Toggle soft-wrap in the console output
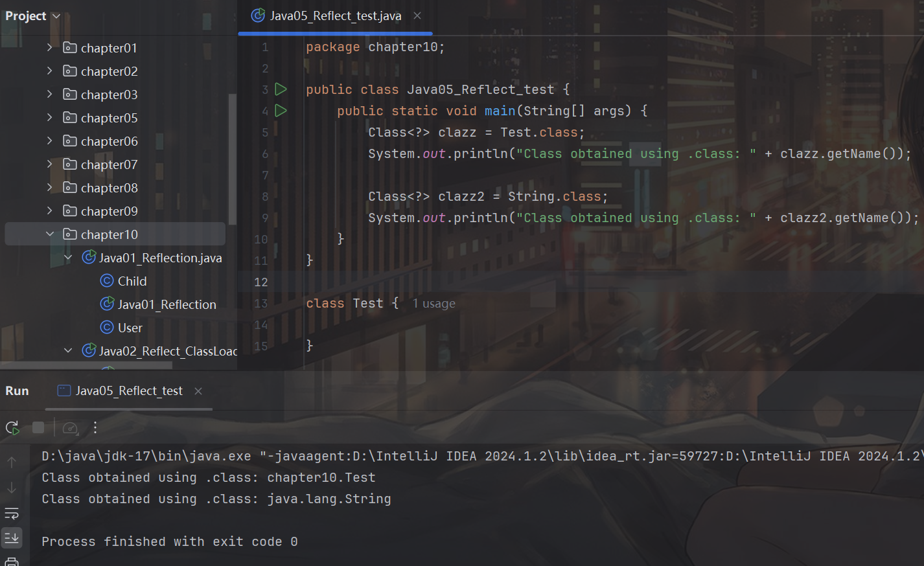The width and height of the screenshot is (924, 566). coord(12,514)
